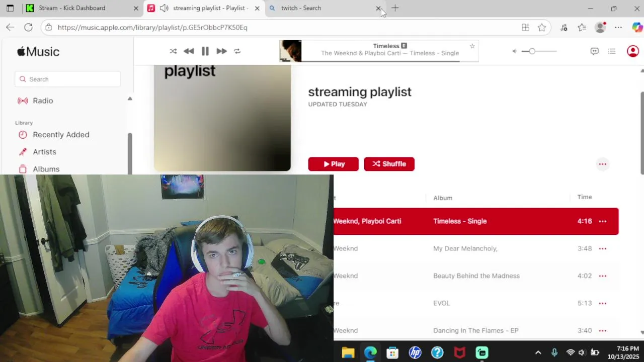The height and width of the screenshot is (362, 644).
Task: Open Albums in the library
Action: [x=46, y=169]
